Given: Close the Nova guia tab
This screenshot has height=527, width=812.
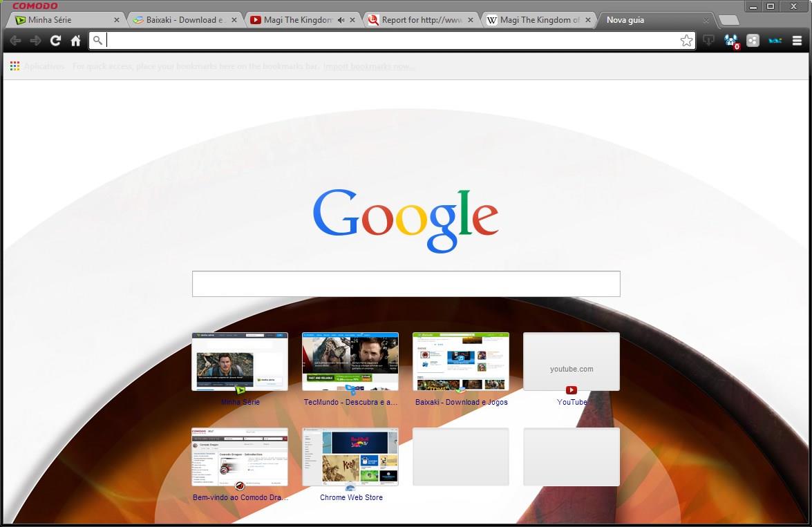Looking at the screenshot, I should click(x=706, y=20).
